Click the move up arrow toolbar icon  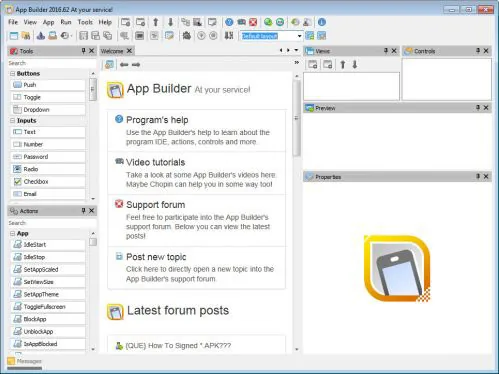pyautogui.click(x=155, y=22)
